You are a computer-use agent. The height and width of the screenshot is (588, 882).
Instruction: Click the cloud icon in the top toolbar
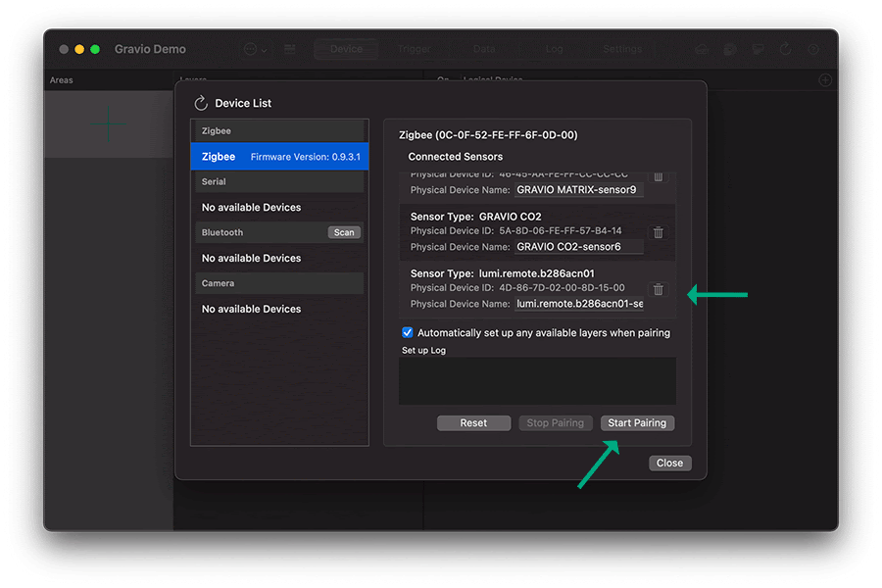coord(703,49)
